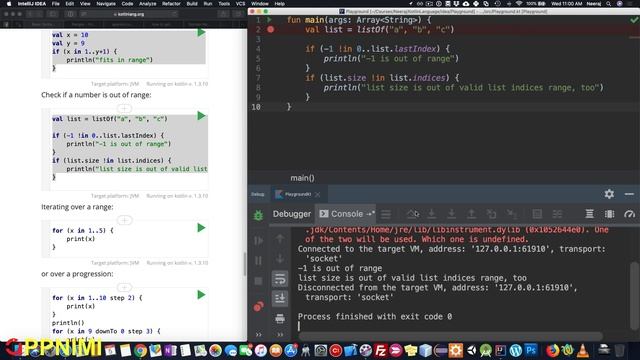Expand the plus button above 'for (x in 1..5)' example
The image size is (640, 360).
pos(124,220)
